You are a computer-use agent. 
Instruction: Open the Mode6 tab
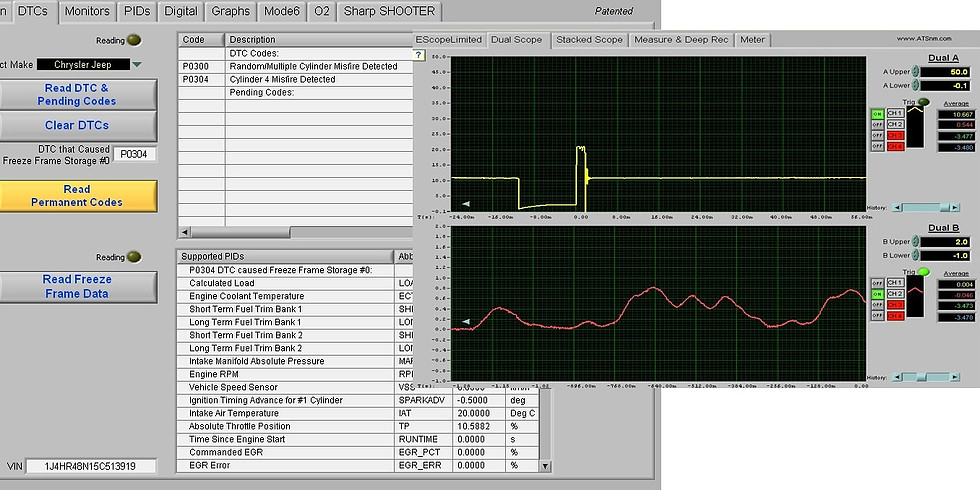point(282,12)
